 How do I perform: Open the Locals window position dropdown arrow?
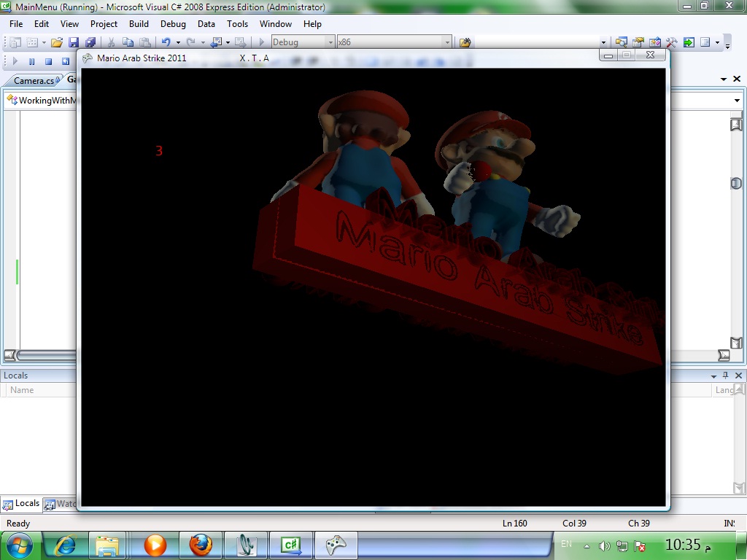713,376
